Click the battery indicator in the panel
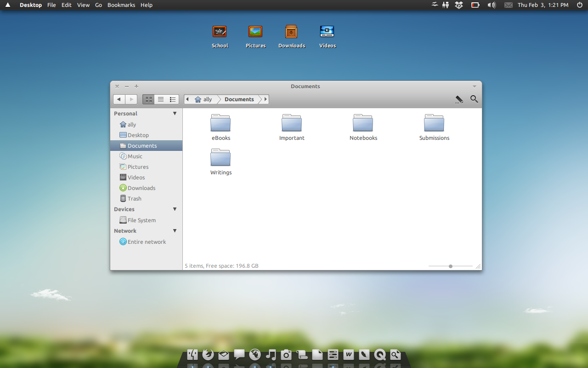 (x=475, y=5)
